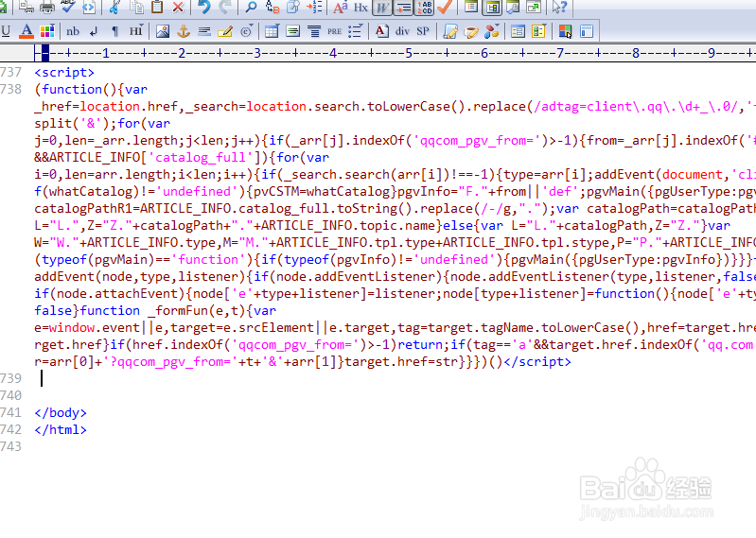The width and height of the screenshot is (756, 538).
Task: Click the Script page pencil icon
Action: (449, 31)
